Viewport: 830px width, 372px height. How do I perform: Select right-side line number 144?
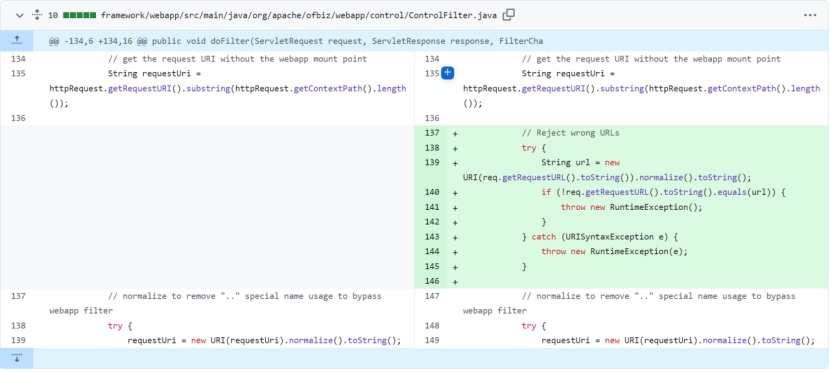[432, 251]
